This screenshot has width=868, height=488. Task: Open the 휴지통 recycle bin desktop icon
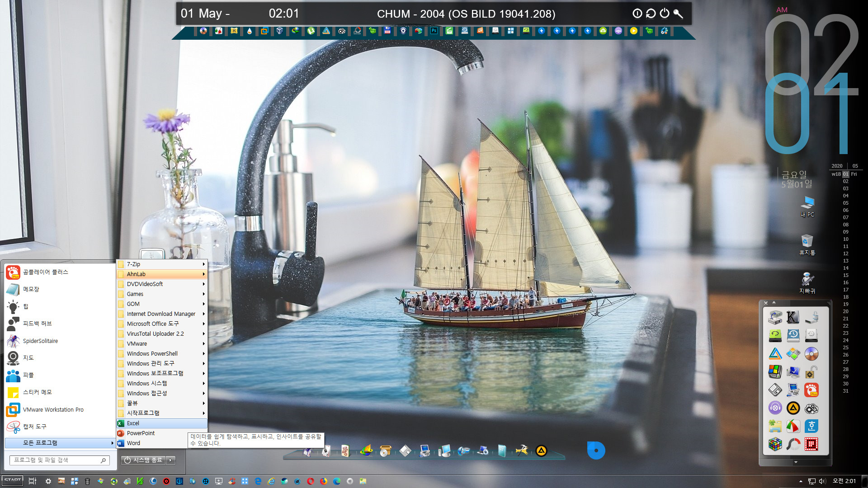[x=807, y=245]
